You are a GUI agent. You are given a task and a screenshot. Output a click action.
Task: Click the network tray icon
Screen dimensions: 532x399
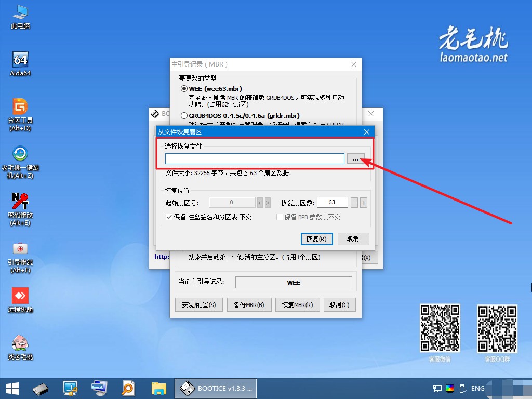(437, 389)
